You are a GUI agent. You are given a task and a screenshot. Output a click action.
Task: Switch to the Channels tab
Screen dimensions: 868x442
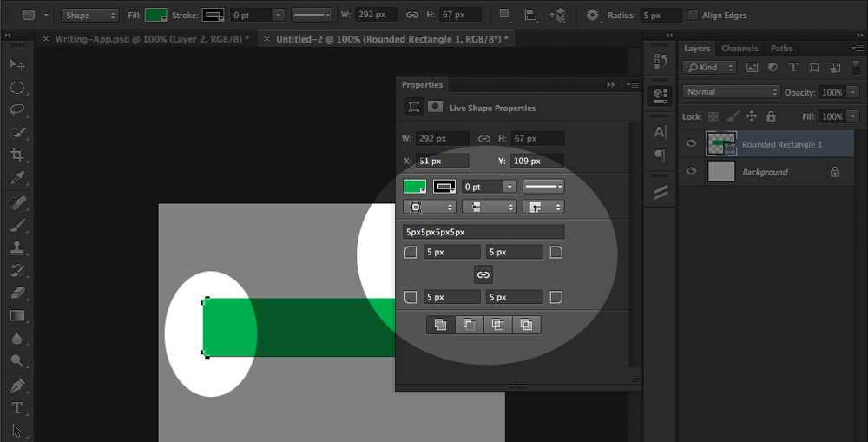point(740,49)
